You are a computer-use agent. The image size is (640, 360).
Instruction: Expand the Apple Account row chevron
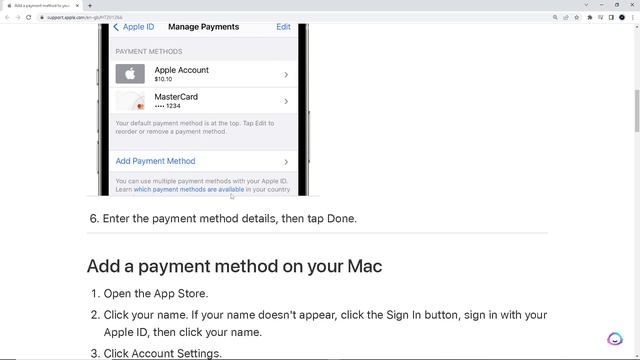pyautogui.click(x=286, y=75)
